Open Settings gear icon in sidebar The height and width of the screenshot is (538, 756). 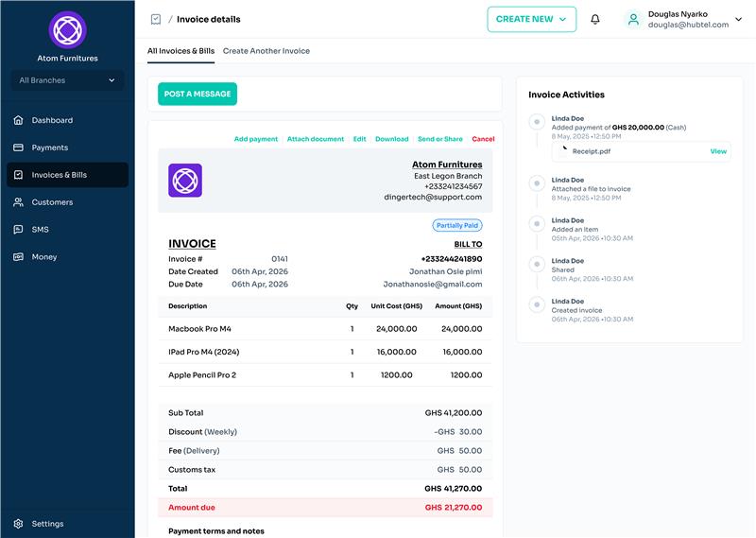pyautogui.click(x=19, y=524)
